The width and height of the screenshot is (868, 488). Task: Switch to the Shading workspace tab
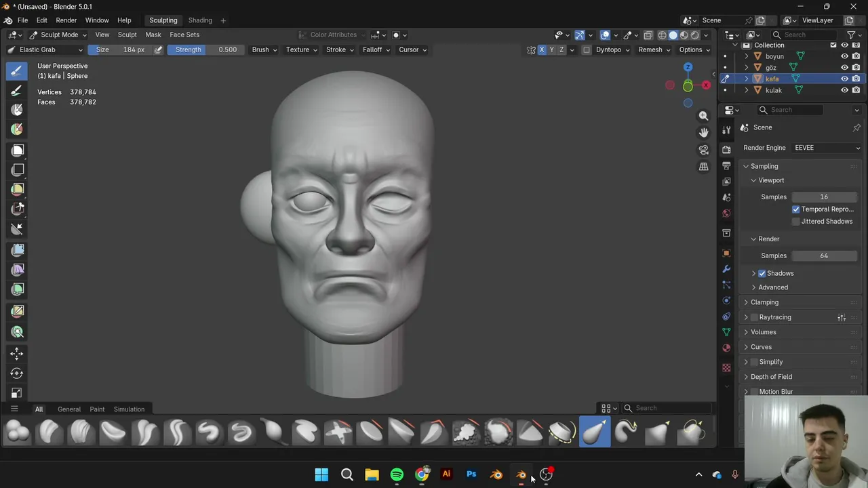coord(200,20)
